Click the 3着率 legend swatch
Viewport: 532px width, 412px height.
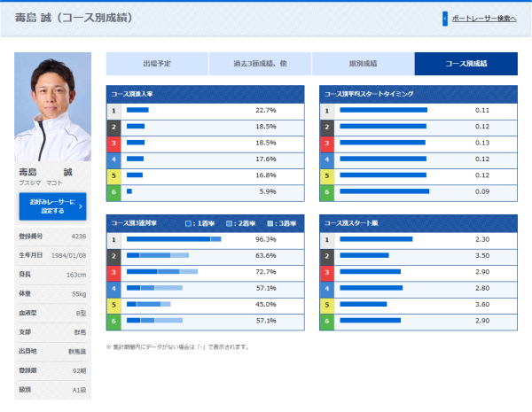pos(270,223)
